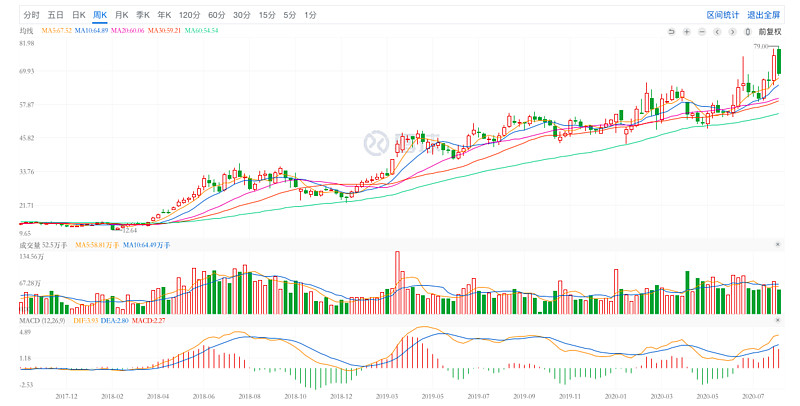
Task: Click the 79.00 high price marker
Action: [760, 46]
